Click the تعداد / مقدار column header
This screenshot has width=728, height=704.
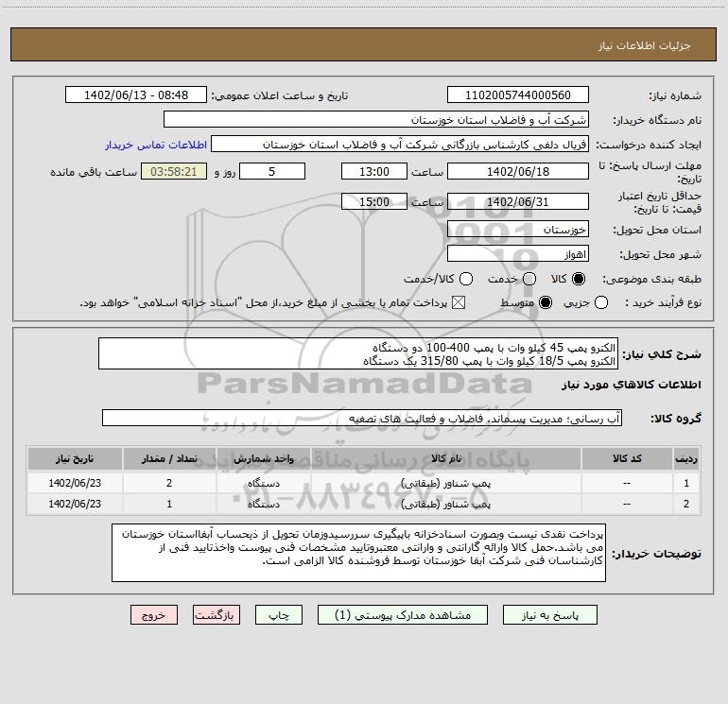point(169,458)
